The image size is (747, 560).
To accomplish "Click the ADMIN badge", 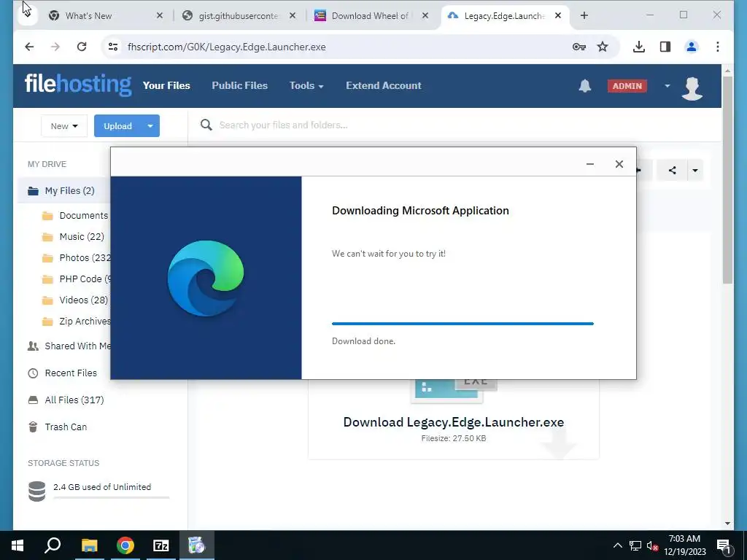I will tap(627, 86).
